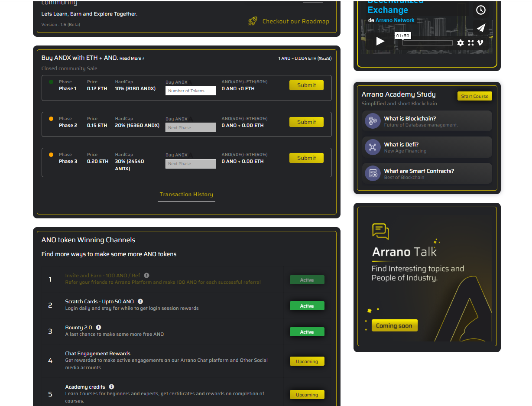The width and height of the screenshot is (532, 406).
Task: Click Active button for Invite and Earn
Action: (307, 280)
